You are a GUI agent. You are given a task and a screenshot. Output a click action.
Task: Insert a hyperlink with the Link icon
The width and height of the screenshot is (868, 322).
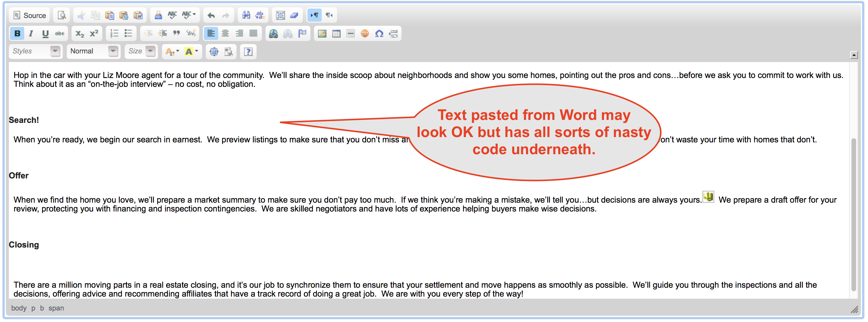coord(273,33)
